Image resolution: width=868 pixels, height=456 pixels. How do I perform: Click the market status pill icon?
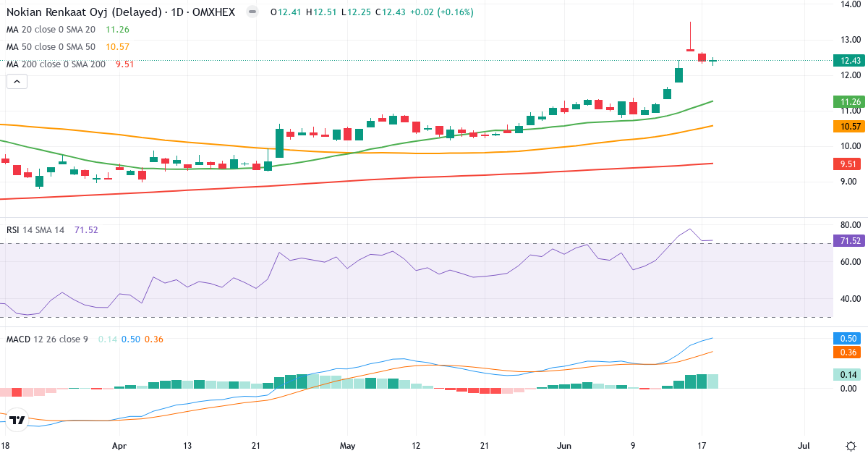coord(252,12)
